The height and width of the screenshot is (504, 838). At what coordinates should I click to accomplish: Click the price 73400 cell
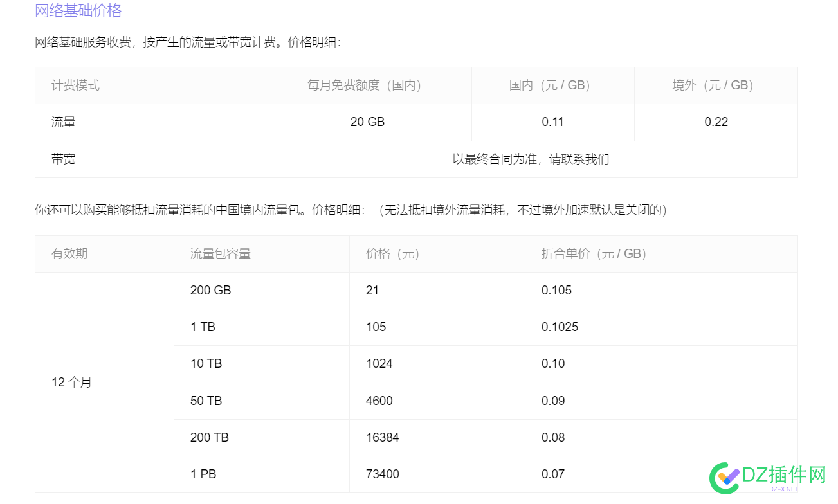click(437, 474)
